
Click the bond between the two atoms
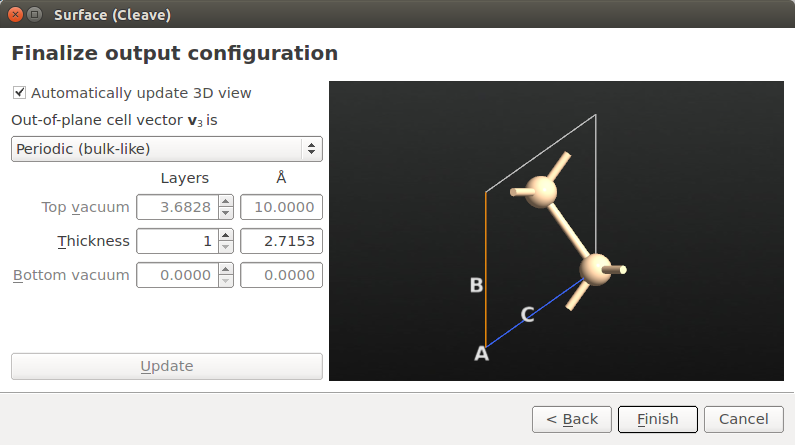click(568, 230)
